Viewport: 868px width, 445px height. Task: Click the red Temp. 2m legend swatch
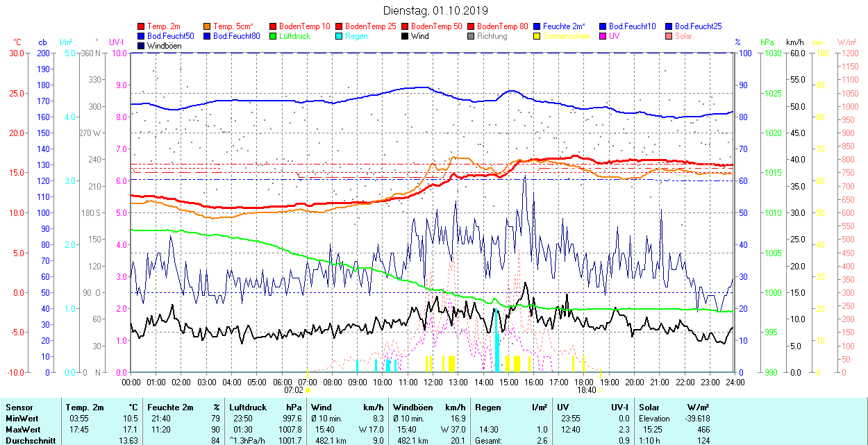(142, 26)
